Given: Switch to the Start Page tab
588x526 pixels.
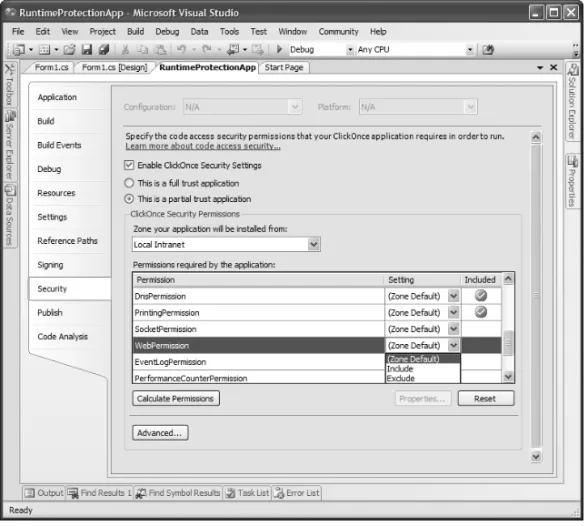Looking at the screenshot, I should pos(284,67).
